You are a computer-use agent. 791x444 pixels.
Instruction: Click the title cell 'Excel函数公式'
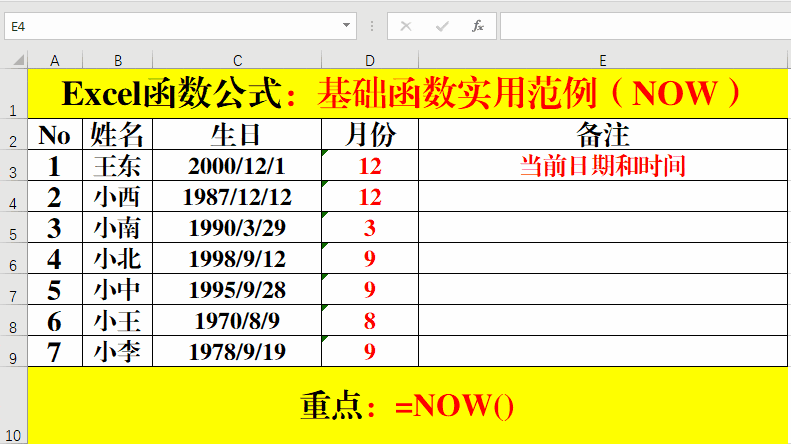click(x=408, y=94)
